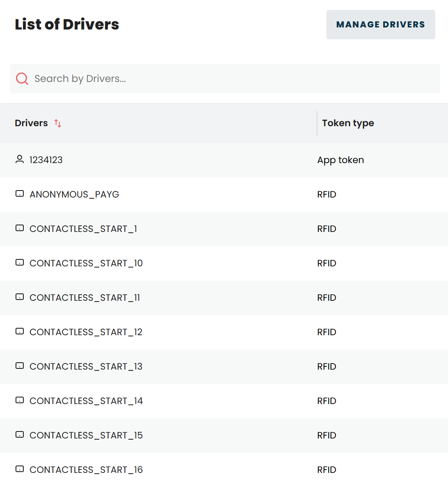Image resolution: width=448 pixels, height=486 pixels.
Task: Click the App token label for 1234123
Action: [340, 160]
